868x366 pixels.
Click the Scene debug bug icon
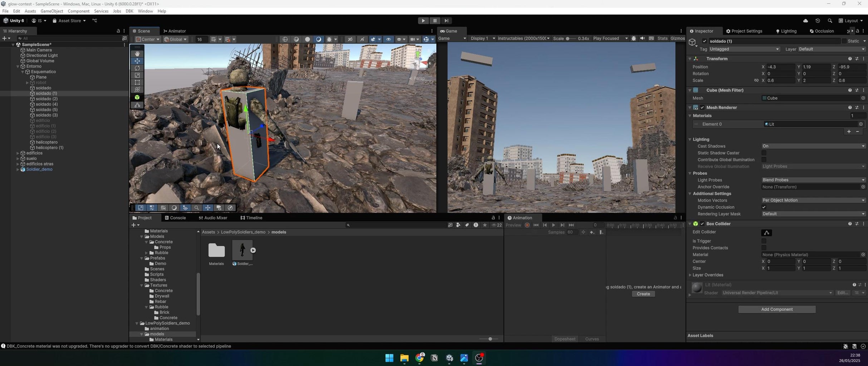[x=329, y=39]
